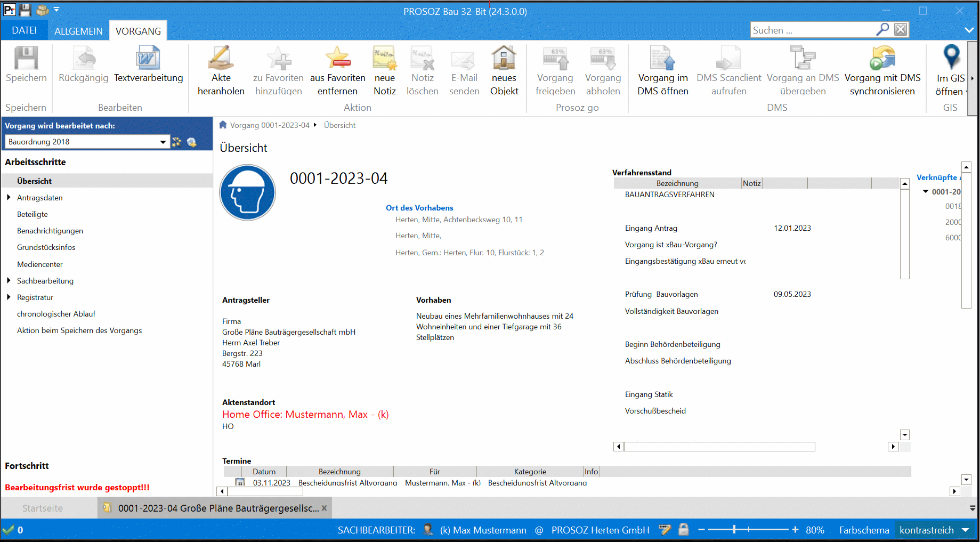Click DMS Scanclient aufrufen icon
This screenshot has height=542, width=980.
tap(729, 59)
